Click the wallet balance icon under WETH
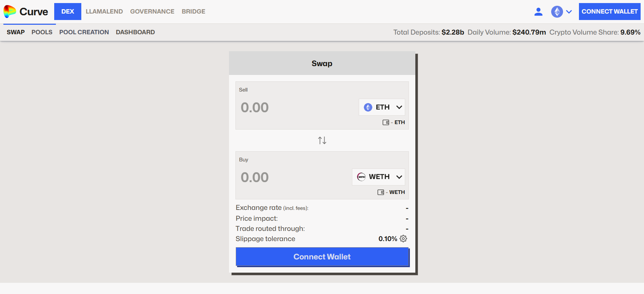Screen dimensions: 644x294 click(380, 192)
